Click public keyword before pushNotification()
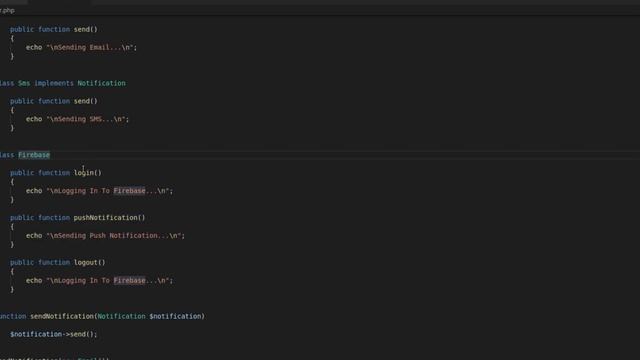The width and height of the screenshot is (640, 360). pos(22,218)
